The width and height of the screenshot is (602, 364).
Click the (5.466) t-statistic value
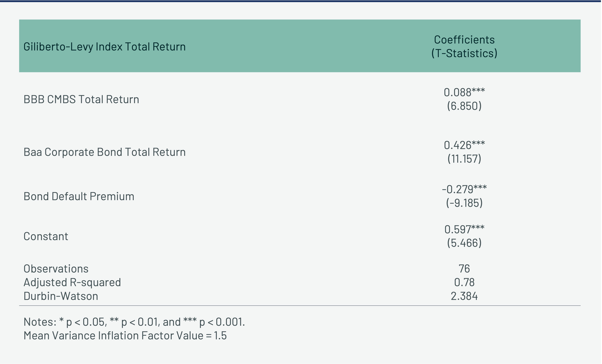tap(464, 243)
